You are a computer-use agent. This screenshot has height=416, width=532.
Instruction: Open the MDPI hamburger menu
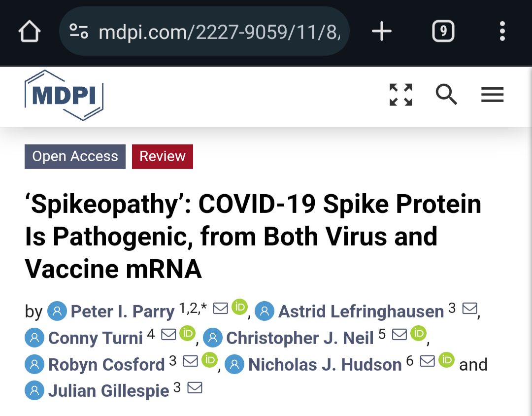(492, 95)
